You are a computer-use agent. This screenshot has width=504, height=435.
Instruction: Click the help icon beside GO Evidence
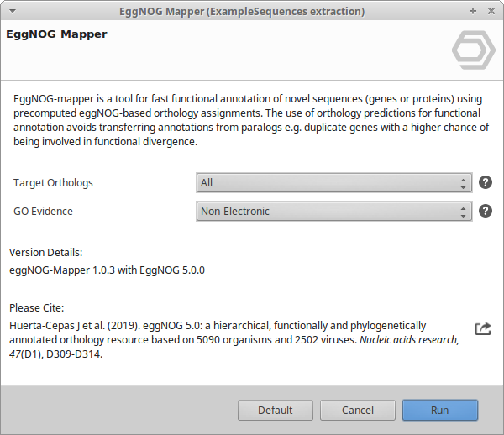tap(485, 211)
